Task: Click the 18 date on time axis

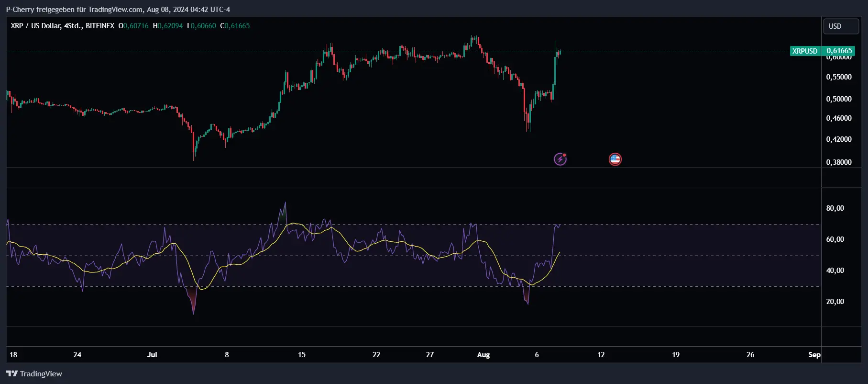Action: [13, 355]
